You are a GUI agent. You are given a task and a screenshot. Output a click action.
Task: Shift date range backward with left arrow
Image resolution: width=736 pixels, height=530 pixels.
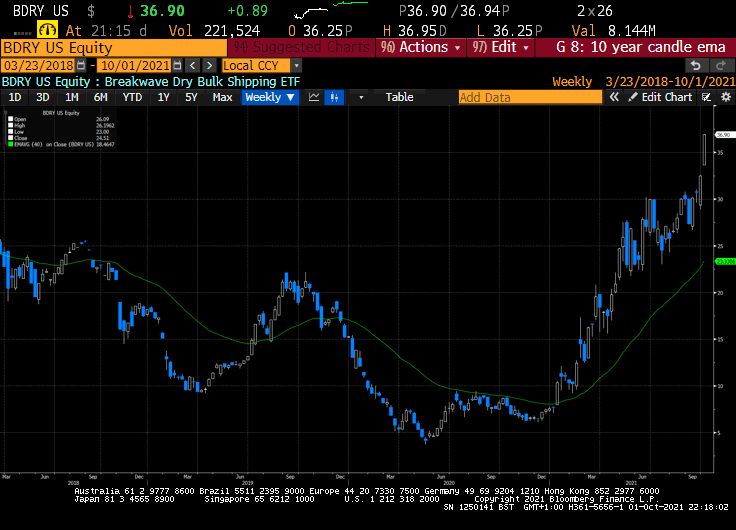pos(192,65)
